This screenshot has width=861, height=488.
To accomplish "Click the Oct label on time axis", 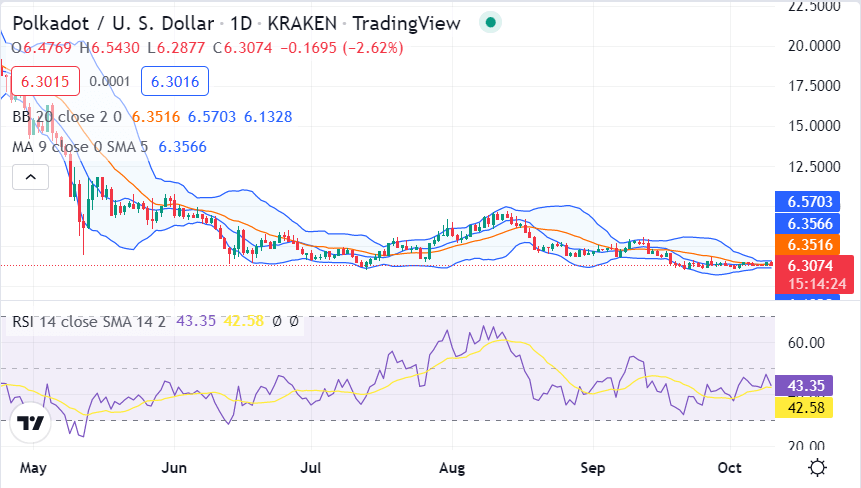I will pyautogui.click(x=730, y=468).
